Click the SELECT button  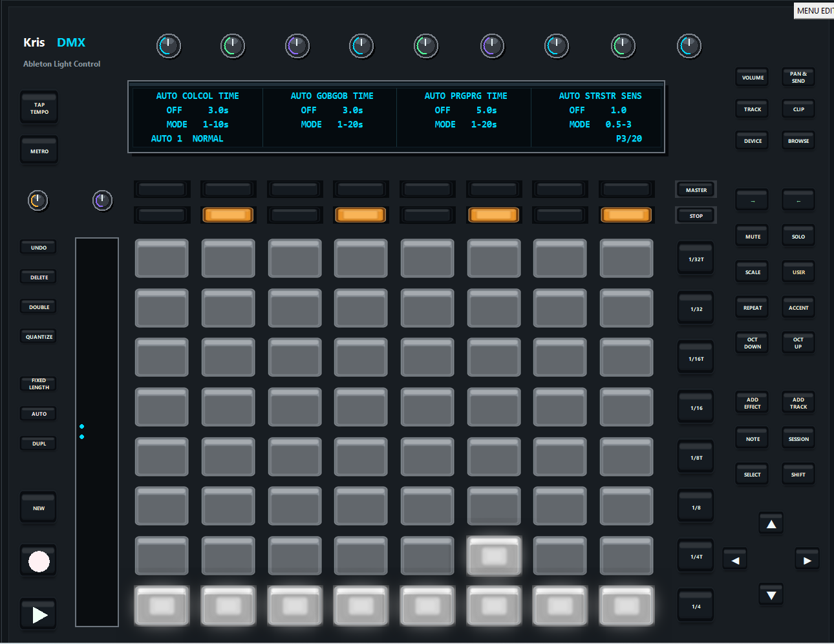click(753, 475)
